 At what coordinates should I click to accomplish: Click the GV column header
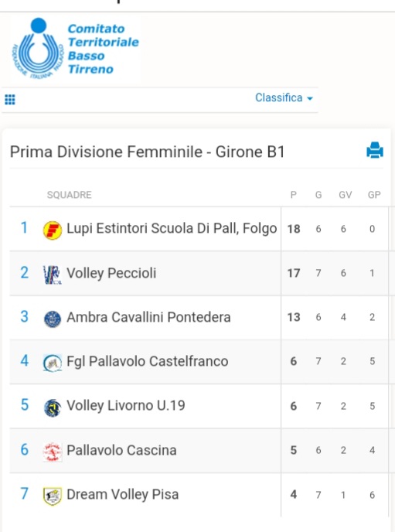tap(346, 195)
